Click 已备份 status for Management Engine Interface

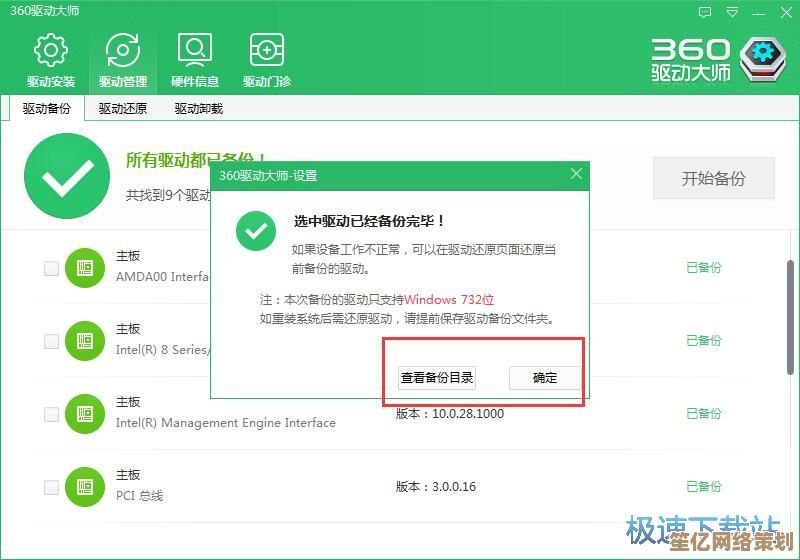(704, 413)
